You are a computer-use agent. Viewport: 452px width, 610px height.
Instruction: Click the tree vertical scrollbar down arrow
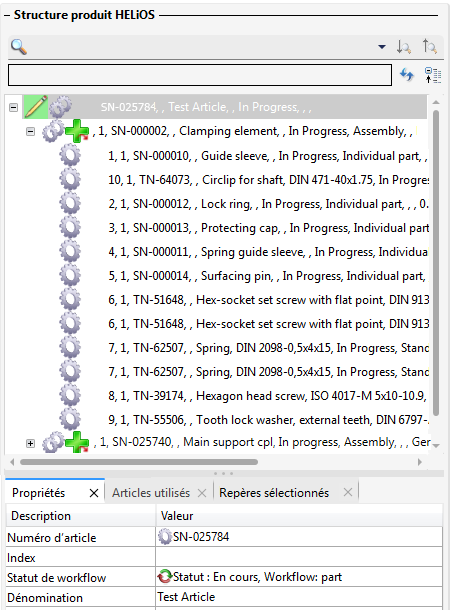(436, 446)
